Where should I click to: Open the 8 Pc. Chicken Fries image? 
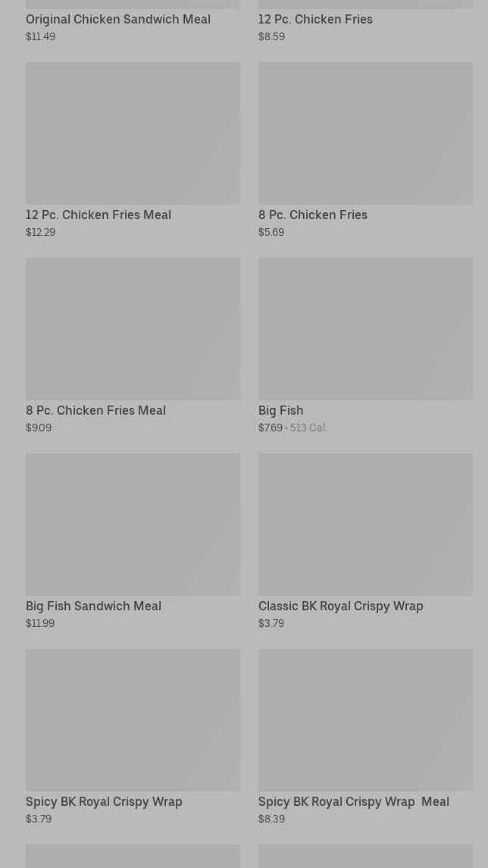[365, 133]
